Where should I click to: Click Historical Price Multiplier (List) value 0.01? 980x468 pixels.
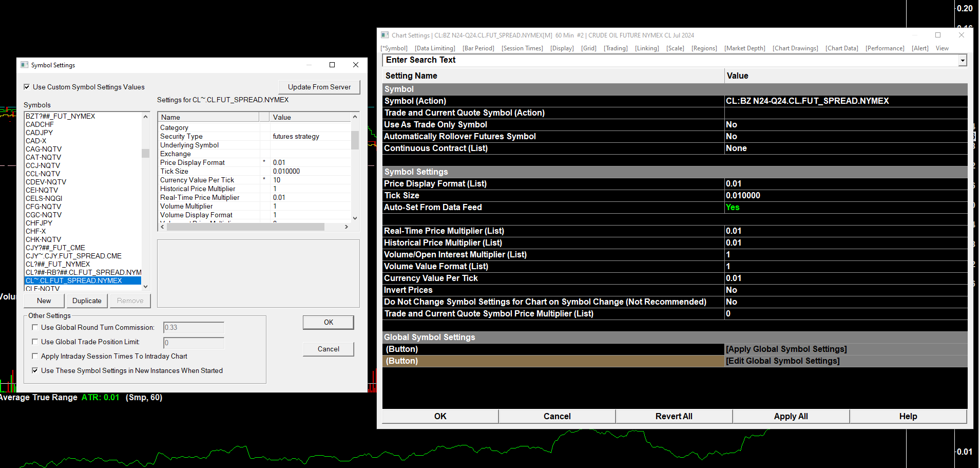tap(734, 243)
